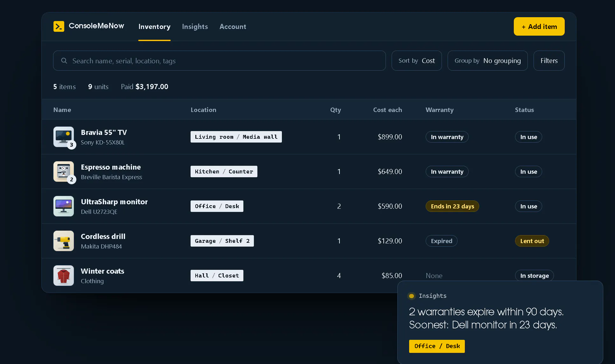The image size is (615, 364).
Task: Click the Office / Desk tag in monitor row
Action: (x=217, y=206)
